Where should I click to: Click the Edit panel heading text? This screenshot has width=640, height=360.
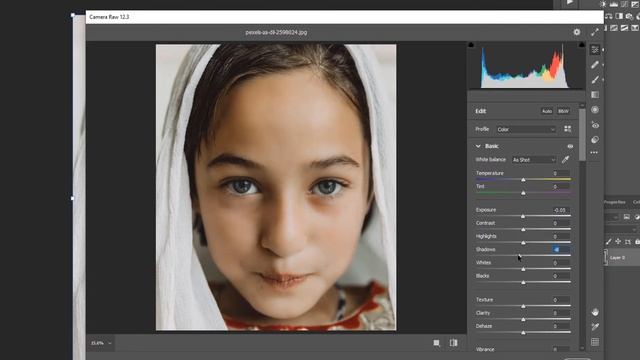point(480,111)
